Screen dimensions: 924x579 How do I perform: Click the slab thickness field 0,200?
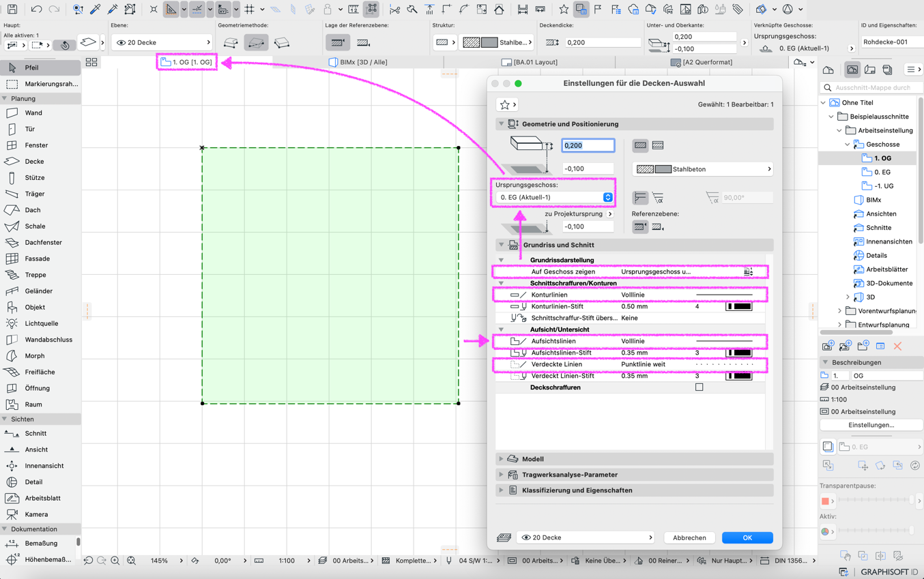click(588, 145)
